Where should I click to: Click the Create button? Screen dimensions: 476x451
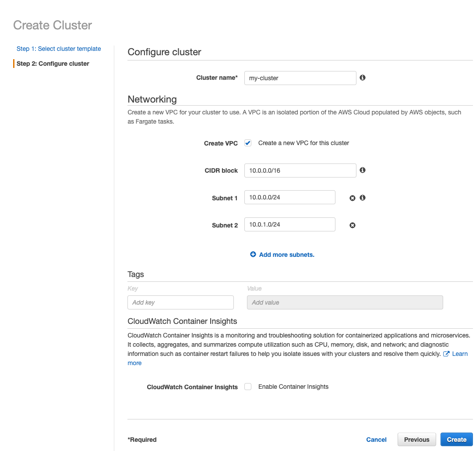pyautogui.click(x=457, y=439)
